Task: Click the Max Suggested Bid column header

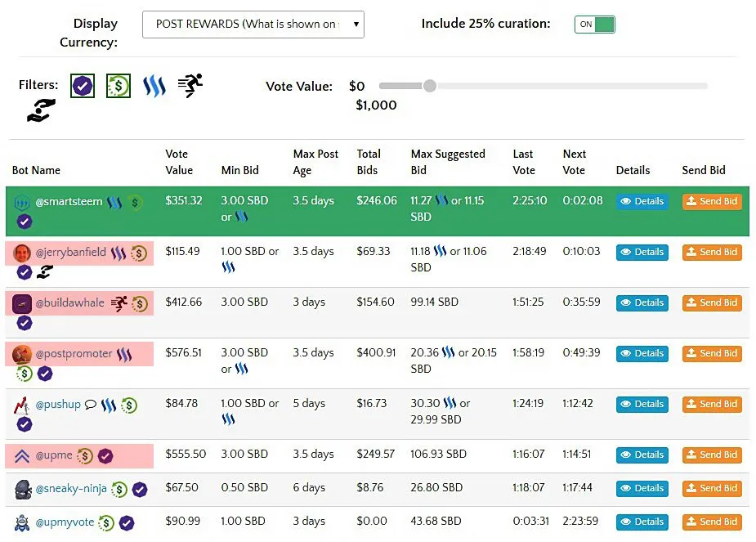Action: (448, 162)
